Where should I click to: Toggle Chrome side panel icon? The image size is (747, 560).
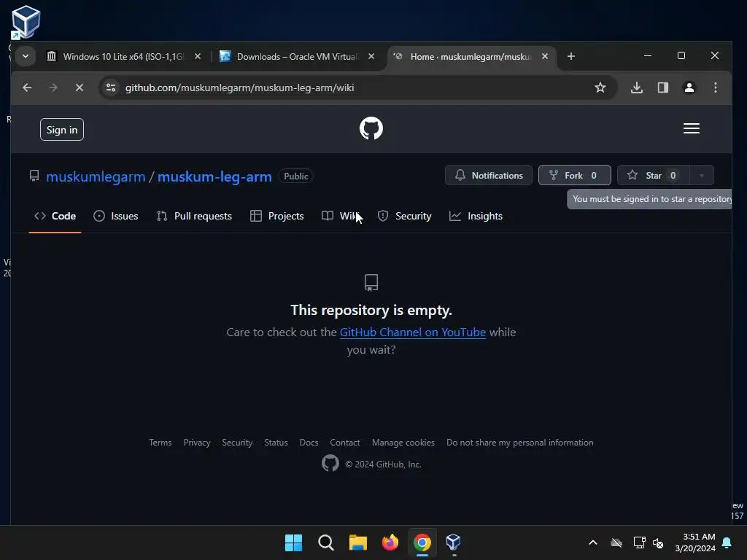click(x=662, y=87)
